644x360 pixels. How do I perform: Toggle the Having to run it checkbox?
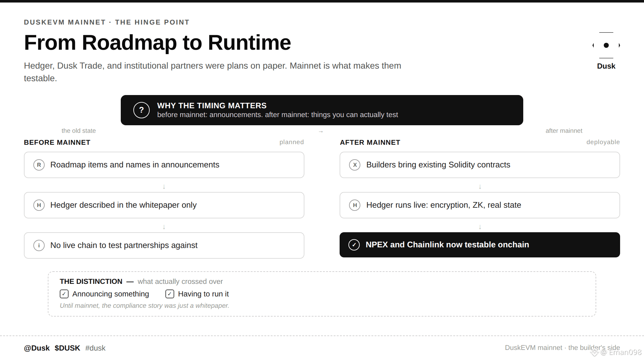tap(170, 294)
